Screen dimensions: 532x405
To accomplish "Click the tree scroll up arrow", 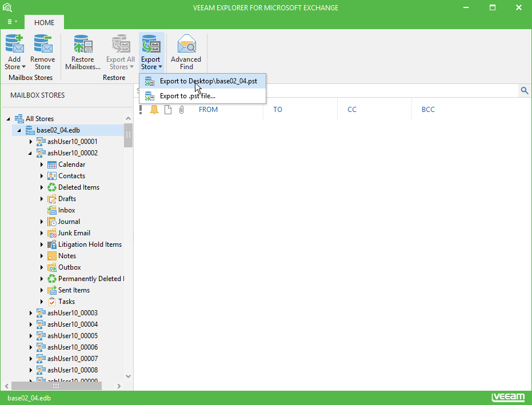I will click(128, 118).
